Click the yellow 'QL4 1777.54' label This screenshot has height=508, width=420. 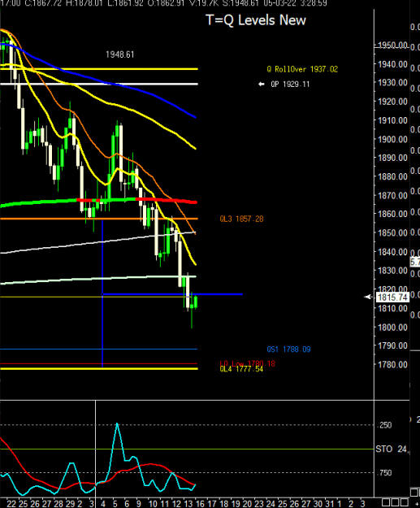pos(241,369)
